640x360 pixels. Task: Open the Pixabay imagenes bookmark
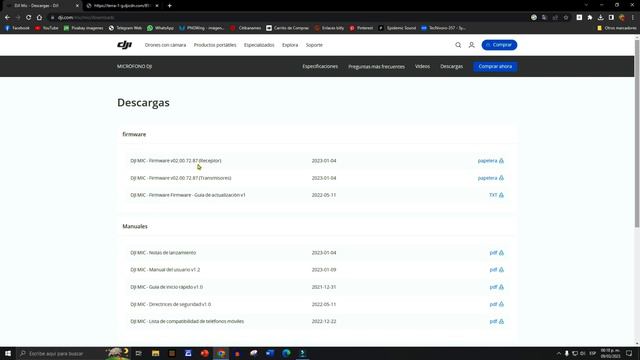click(84, 28)
